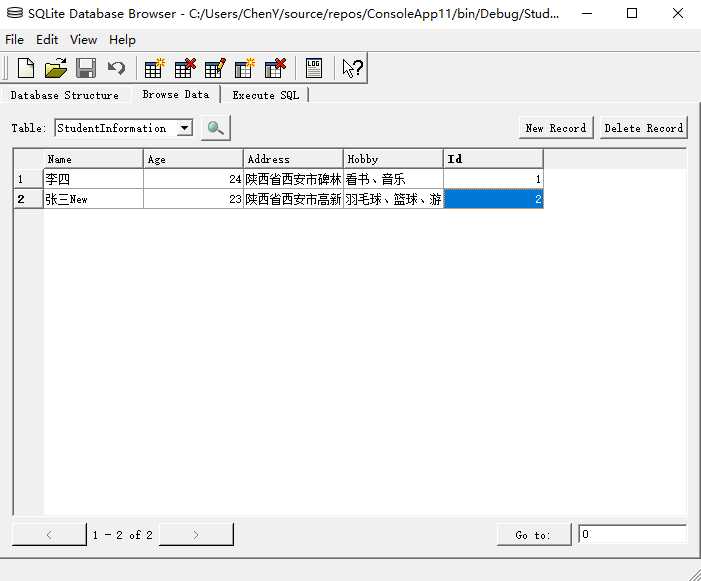
Task: Select the hobby cell 看书、音乐
Action: (x=393, y=179)
